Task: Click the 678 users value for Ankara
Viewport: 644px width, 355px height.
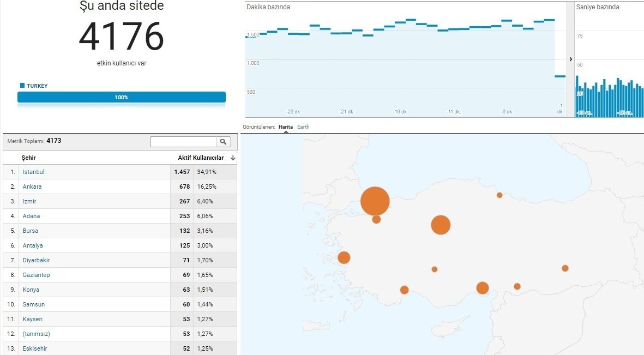Action: pyautogui.click(x=184, y=186)
